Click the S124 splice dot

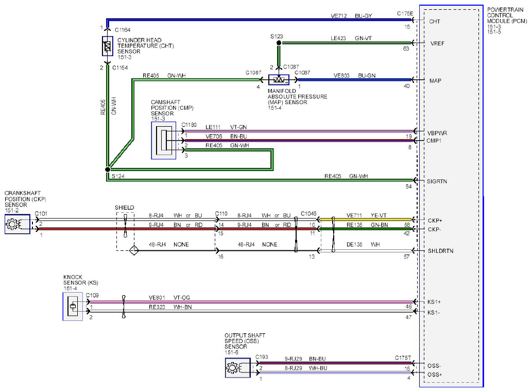tap(108, 169)
